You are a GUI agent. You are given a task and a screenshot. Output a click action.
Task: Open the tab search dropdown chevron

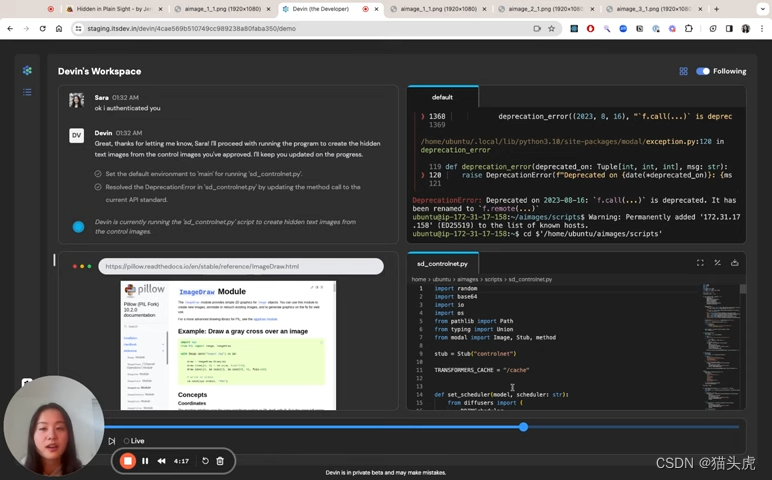click(761, 9)
